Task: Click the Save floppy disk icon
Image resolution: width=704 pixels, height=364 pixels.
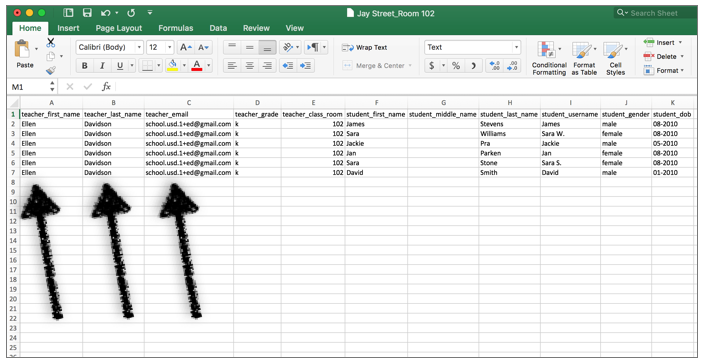Action: pyautogui.click(x=87, y=13)
